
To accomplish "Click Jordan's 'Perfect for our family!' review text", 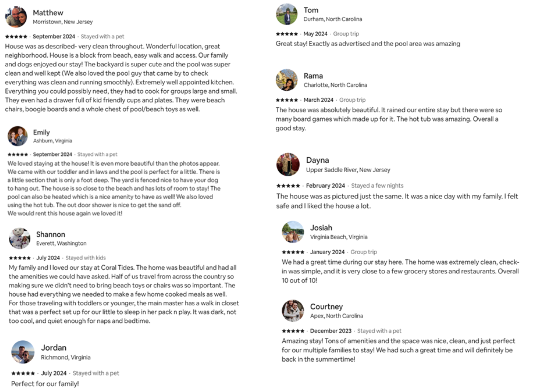I will pyautogui.click(x=45, y=384).
